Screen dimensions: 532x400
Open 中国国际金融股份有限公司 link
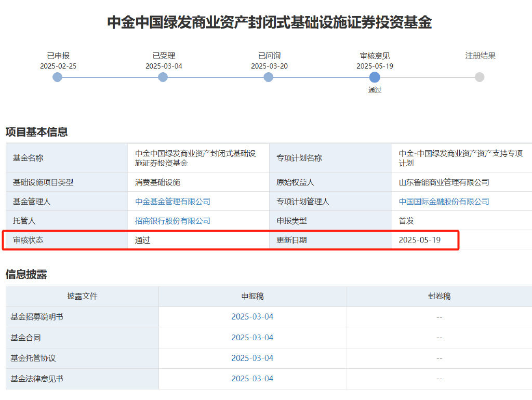point(444,202)
